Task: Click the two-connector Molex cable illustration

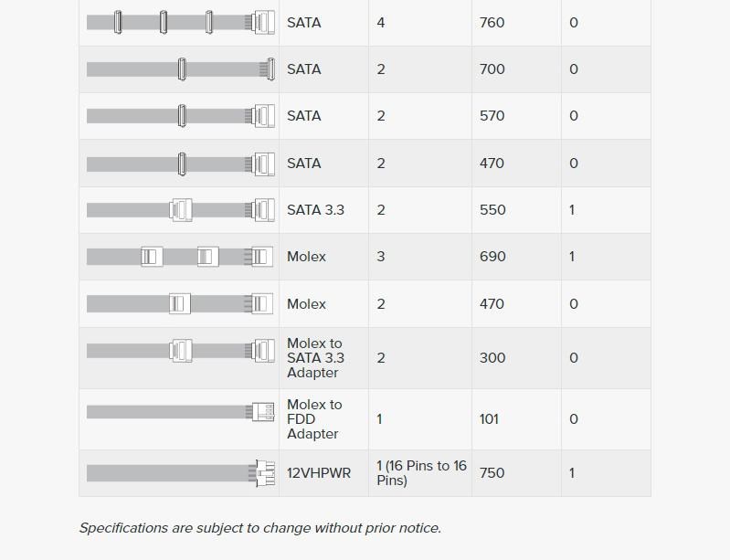Action: (180, 304)
